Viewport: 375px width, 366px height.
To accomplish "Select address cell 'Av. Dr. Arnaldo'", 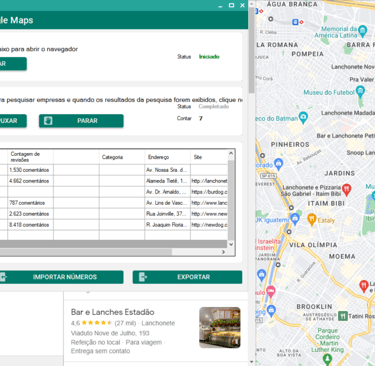I will click(x=167, y=192).
